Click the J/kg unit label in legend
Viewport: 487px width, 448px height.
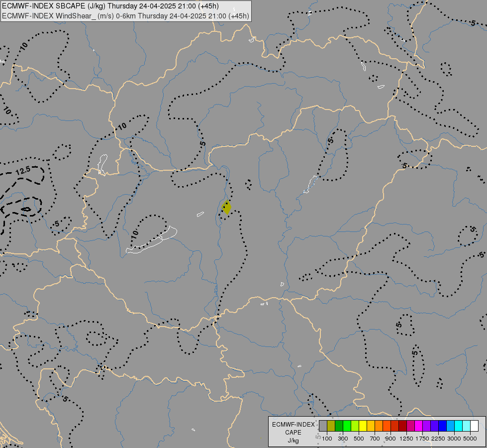[x=293, y=441]
